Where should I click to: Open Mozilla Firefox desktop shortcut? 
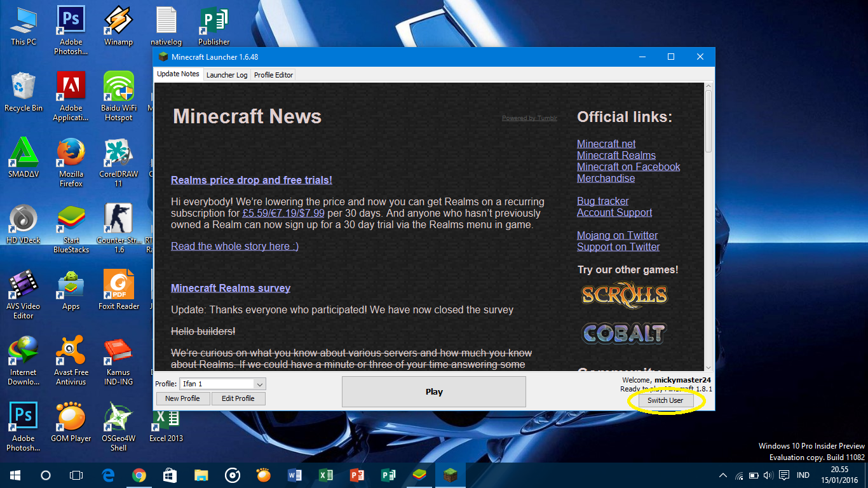(x=71, y=163)
